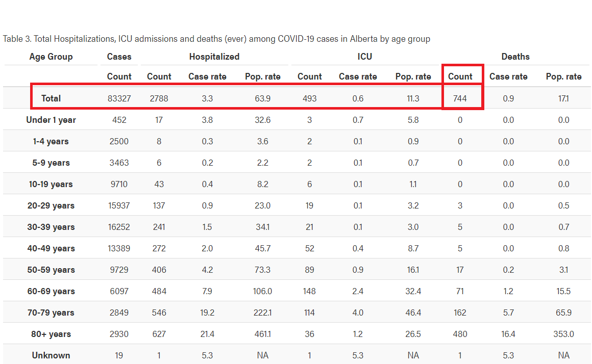Select the 'Age Group' column header
The width and height of the screenshot is (592, 364).
pos(51,57)
